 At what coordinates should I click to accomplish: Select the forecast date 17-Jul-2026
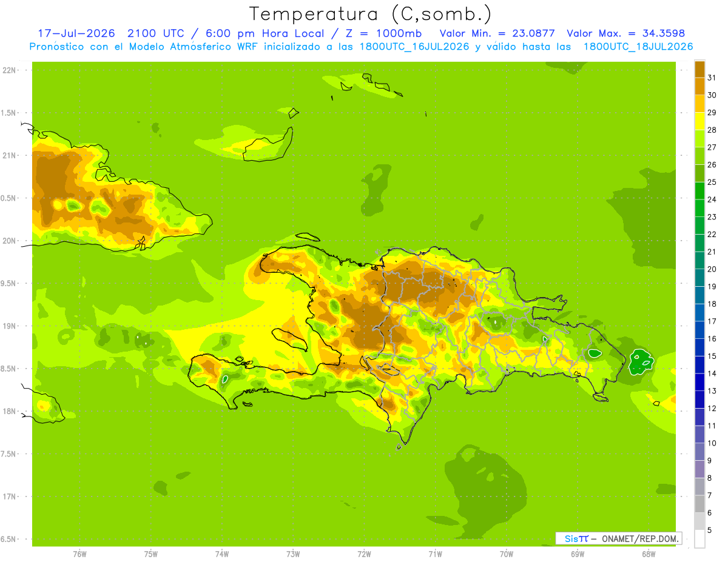tap(76, 33)
